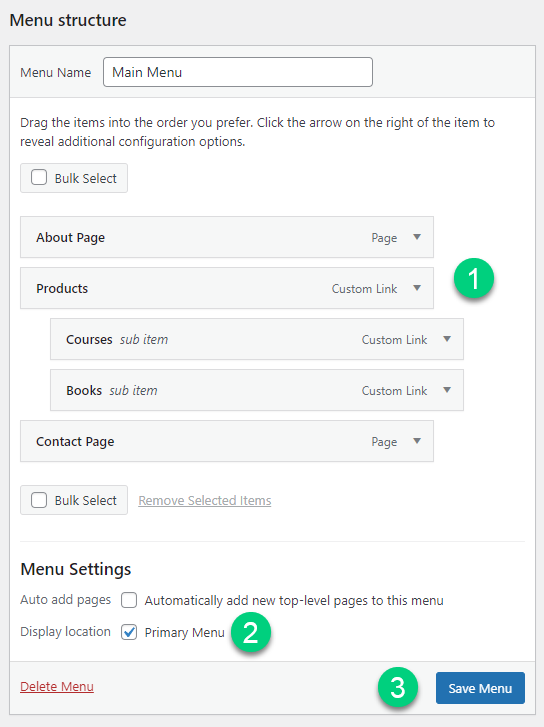
Task: Select the About Page menu item title
Action: (70, 237)
